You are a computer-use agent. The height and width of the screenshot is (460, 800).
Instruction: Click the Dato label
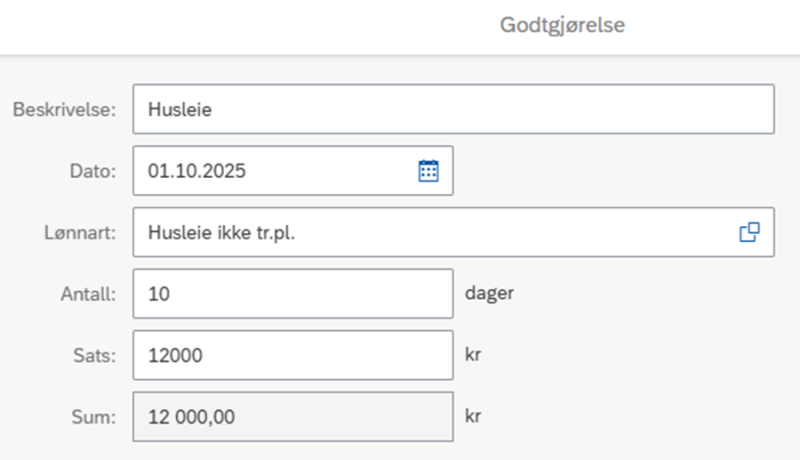pos(93,171)
